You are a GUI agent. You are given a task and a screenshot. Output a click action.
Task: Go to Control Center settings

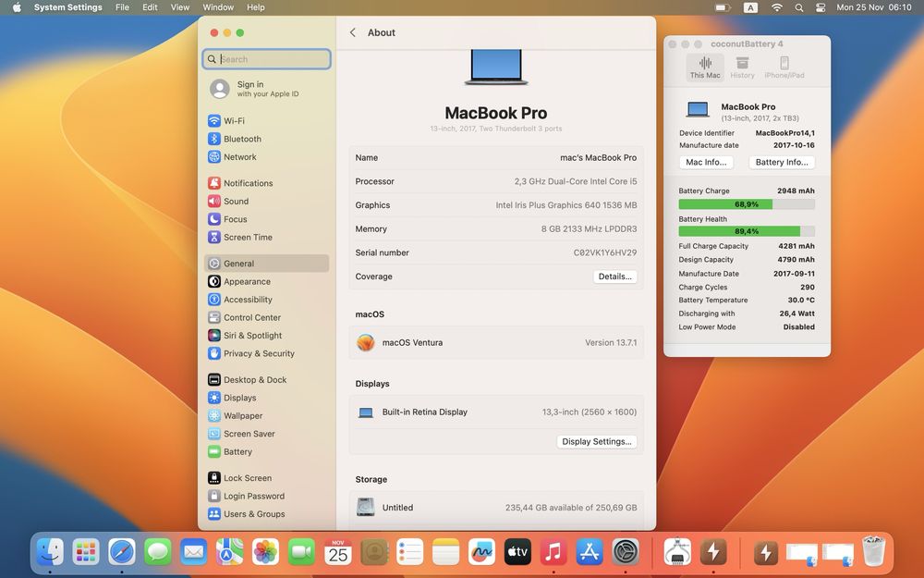click(266, 317)
